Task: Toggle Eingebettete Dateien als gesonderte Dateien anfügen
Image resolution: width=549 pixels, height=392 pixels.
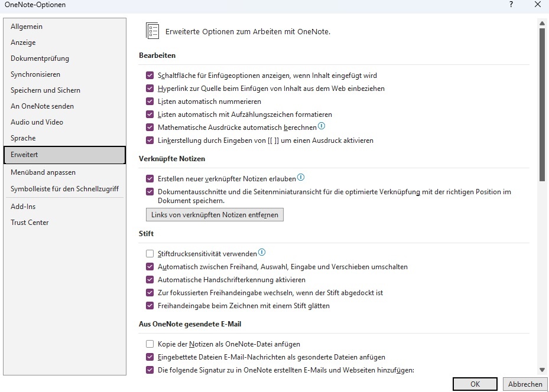Action: [x=150, y=357]
